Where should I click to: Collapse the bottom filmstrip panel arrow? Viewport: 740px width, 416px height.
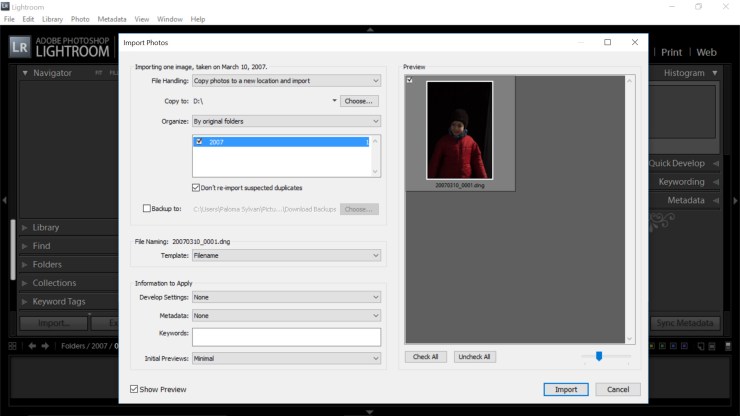370,412
